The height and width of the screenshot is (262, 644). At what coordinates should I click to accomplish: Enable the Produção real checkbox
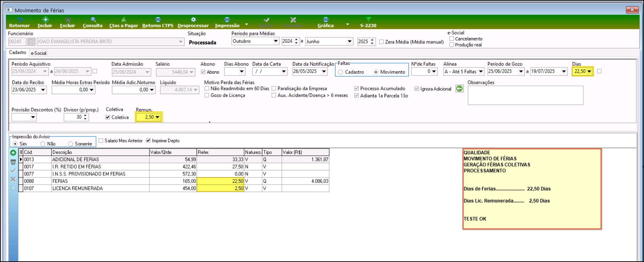452,45
